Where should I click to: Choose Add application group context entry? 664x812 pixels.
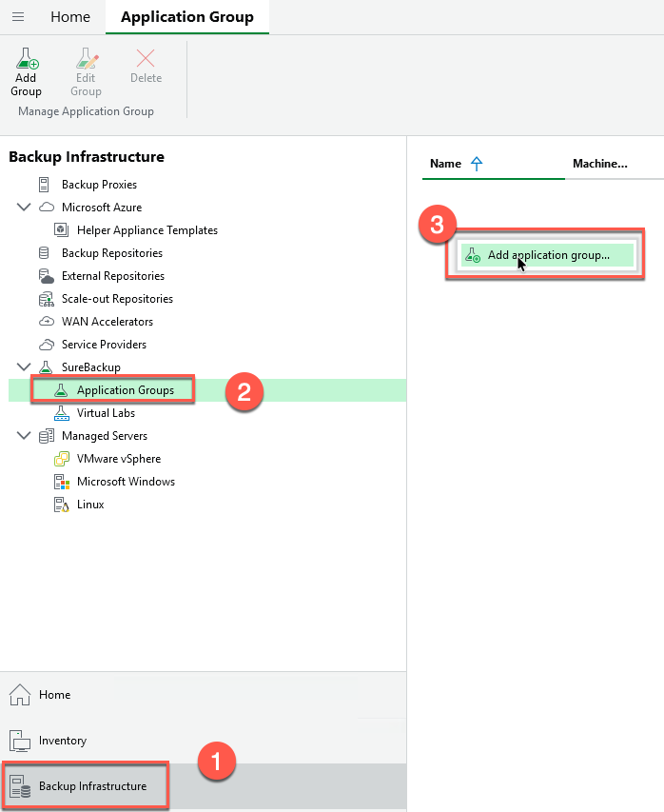(548, 255)
